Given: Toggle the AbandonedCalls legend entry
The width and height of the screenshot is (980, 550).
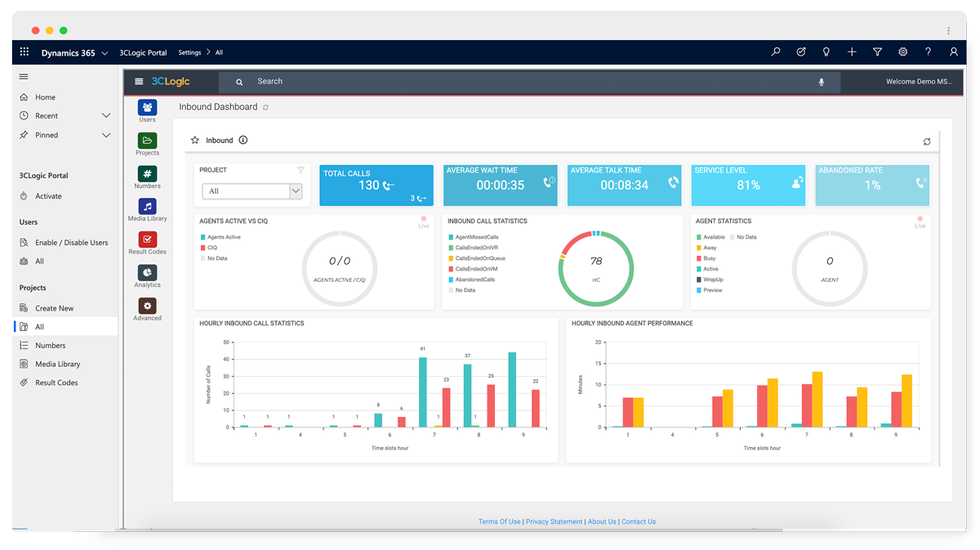Looking at the screenshot, I should (x=472, y=279).
